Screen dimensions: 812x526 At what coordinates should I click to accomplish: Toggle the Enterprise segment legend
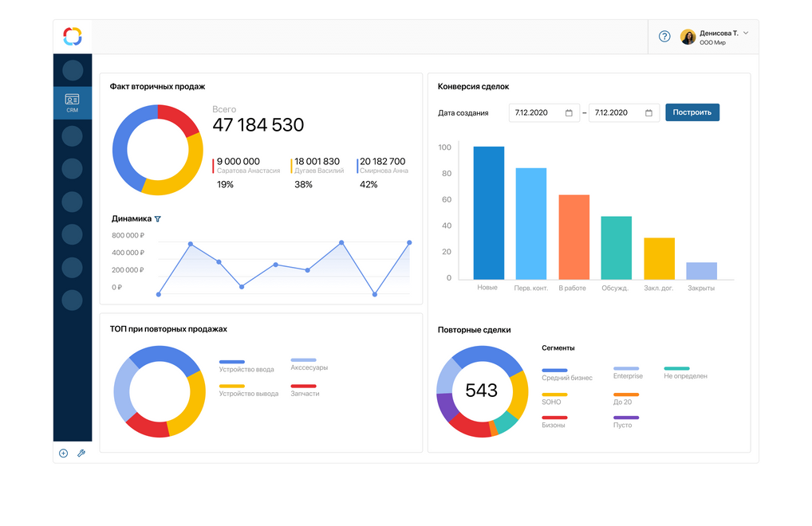[625, 369]
